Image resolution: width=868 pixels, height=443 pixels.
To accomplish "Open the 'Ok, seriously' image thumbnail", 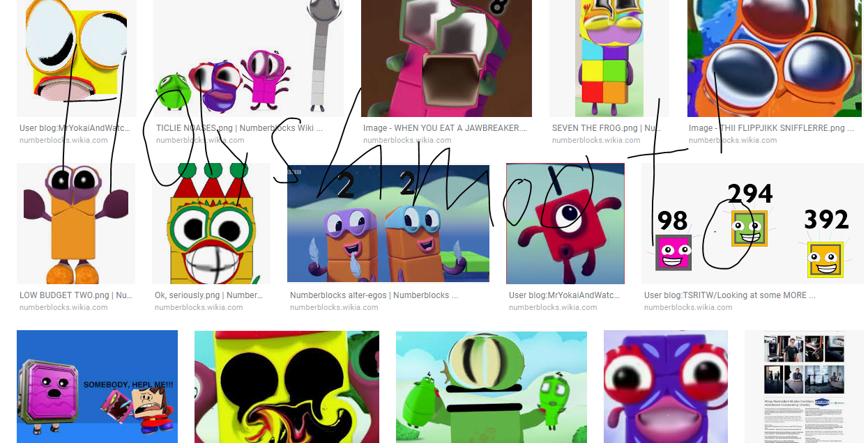I will pyautogui.click(x=211, y=224).
